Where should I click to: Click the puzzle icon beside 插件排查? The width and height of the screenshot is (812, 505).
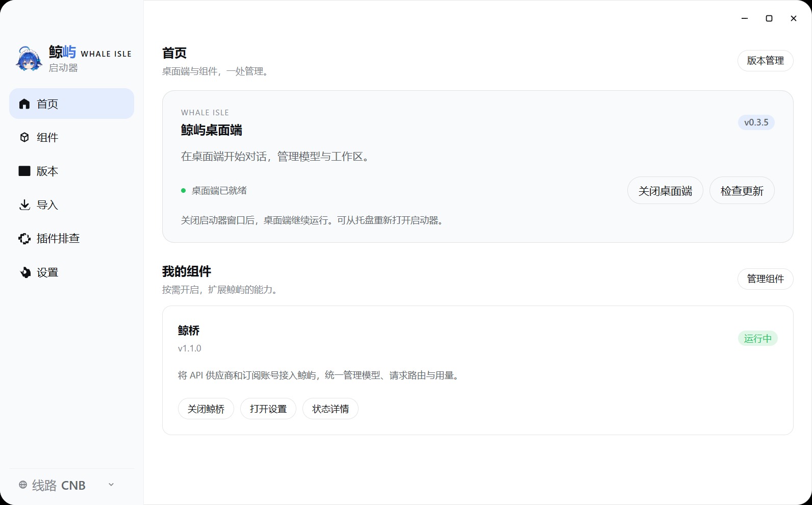pos(24,239)
